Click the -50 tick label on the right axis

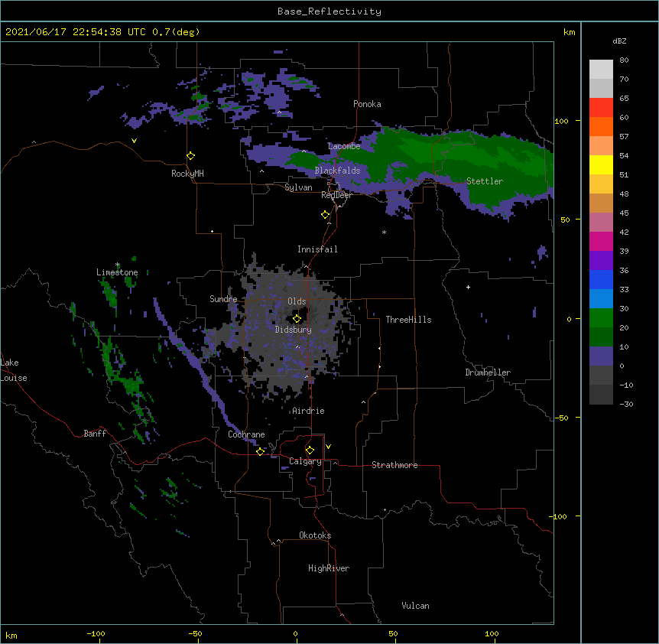click(x=561, y=418)
